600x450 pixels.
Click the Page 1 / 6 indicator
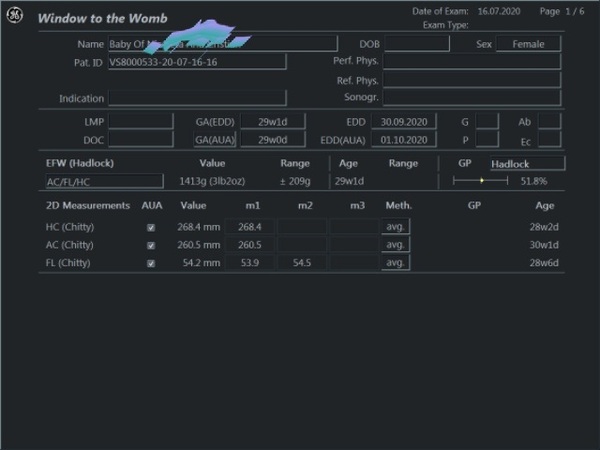(x=562, y=11)
